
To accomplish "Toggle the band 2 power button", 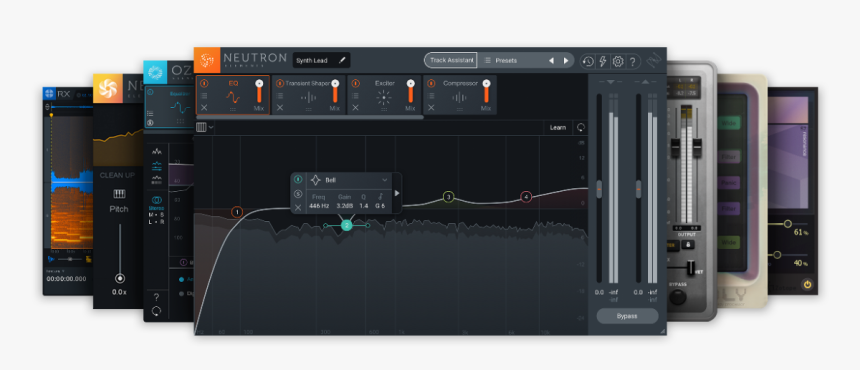I will pos(298,179).
